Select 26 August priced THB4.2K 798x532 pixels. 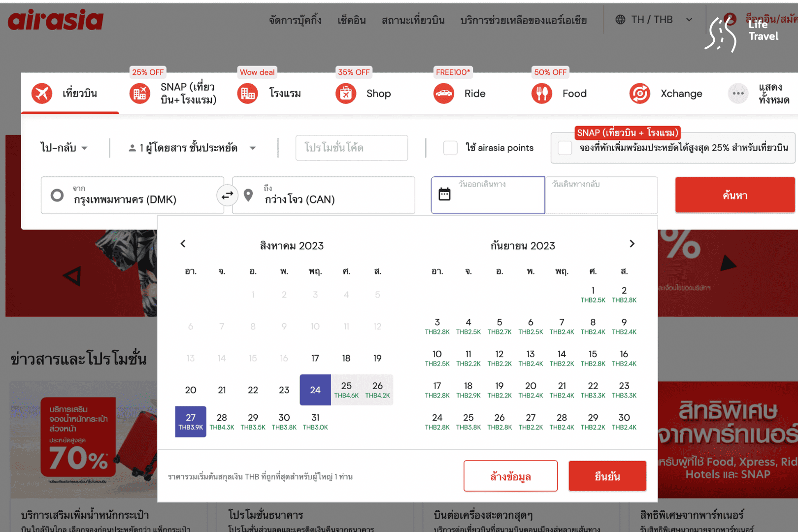pos(377,390)
